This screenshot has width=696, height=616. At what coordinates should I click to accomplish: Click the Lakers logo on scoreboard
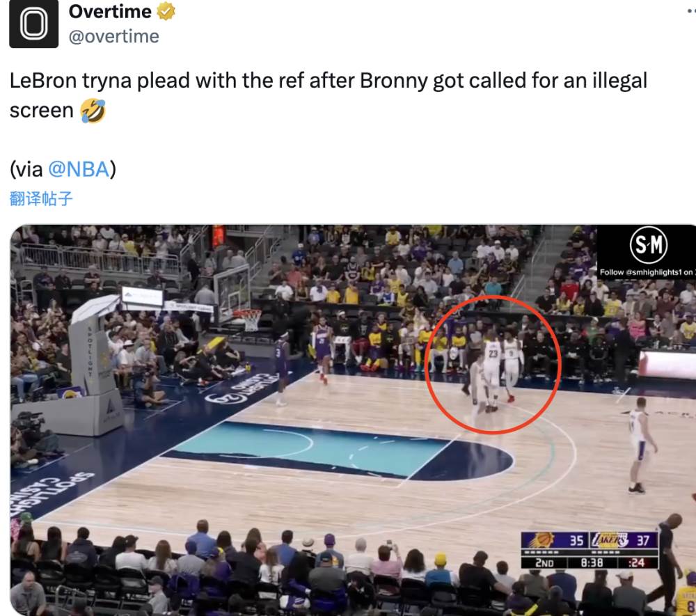(610, 540)
